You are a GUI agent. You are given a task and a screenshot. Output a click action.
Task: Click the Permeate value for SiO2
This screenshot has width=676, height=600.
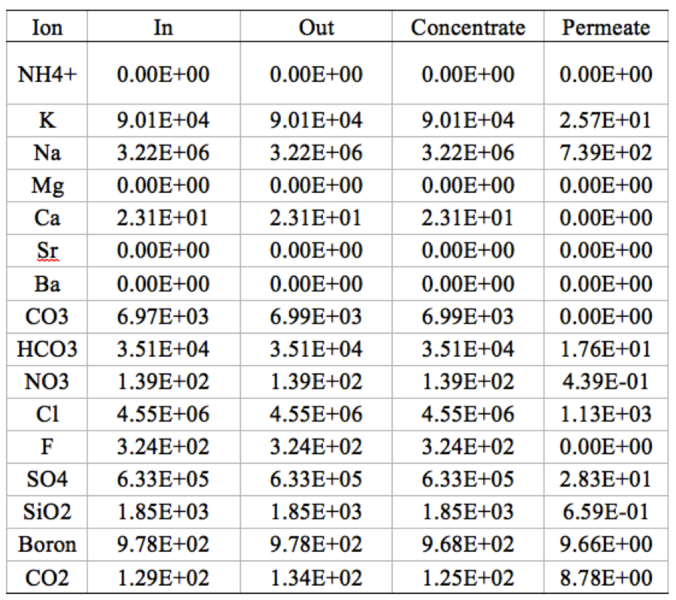point(606,512)
